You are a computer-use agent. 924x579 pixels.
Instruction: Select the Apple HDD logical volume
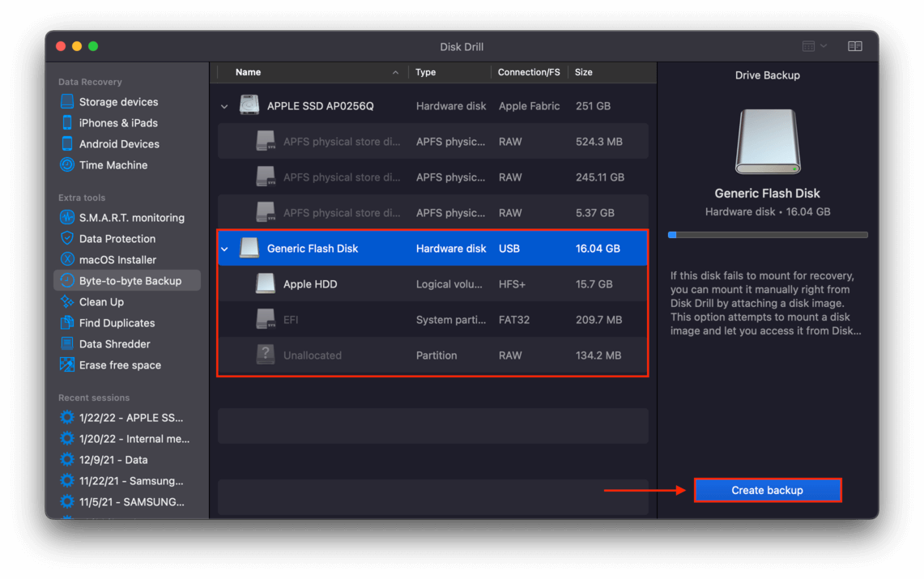(x=433, y=284)
